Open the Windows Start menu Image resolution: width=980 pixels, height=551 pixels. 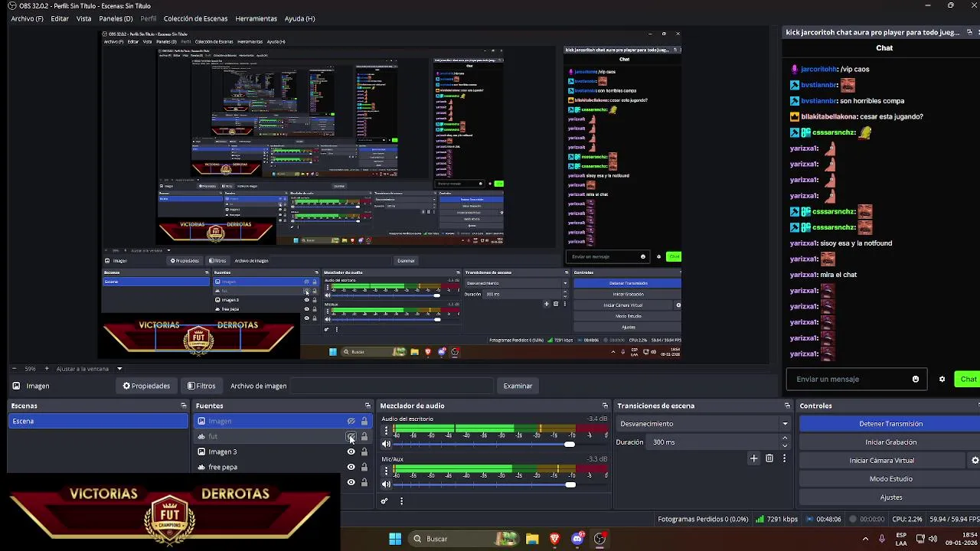coord(395,539)
